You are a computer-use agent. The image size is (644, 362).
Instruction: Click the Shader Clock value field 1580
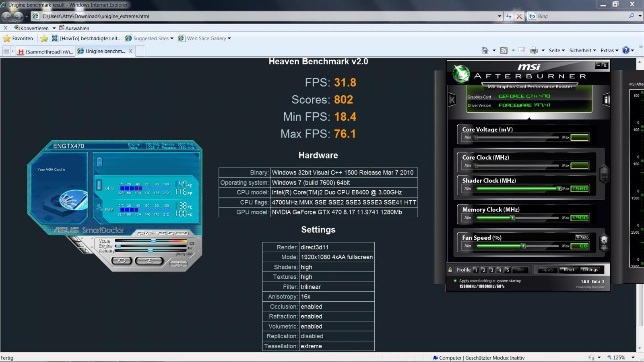tap(580, 189)
